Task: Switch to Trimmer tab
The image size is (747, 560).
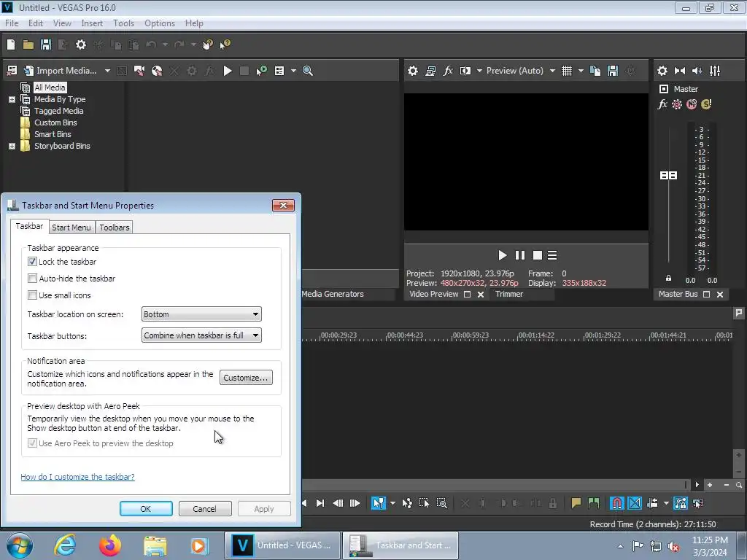Action: (x=509, y=294)
